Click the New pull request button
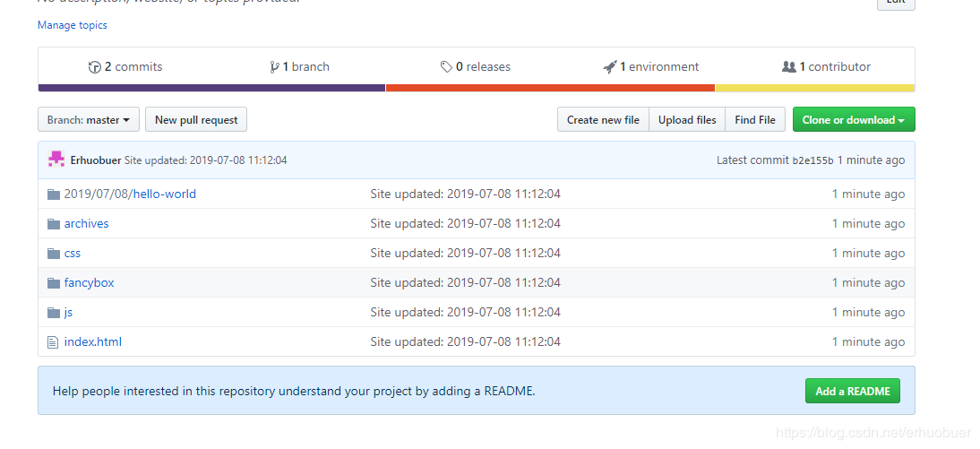980x449 pixels. click(196, 120)
